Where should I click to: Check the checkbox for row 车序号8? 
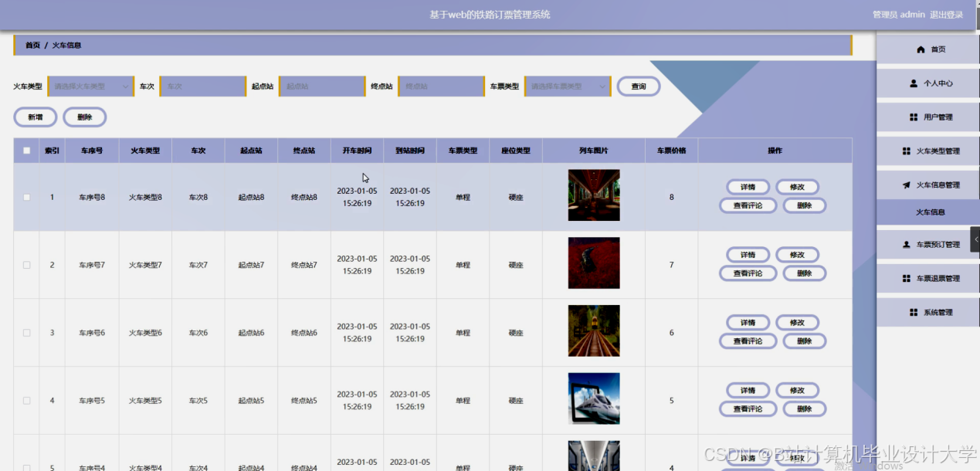pos(26,197)
